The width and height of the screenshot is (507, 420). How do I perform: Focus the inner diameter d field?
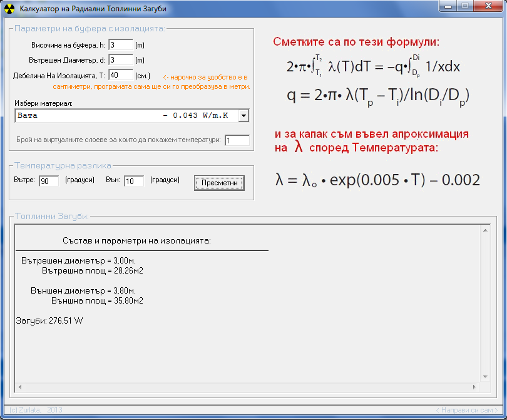click(121, 60)
